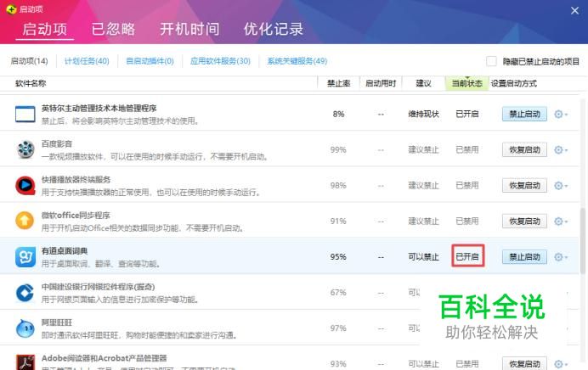Select the 应用软件服务(30) sub-tab
588x370 pixels.
coord(220,61)
